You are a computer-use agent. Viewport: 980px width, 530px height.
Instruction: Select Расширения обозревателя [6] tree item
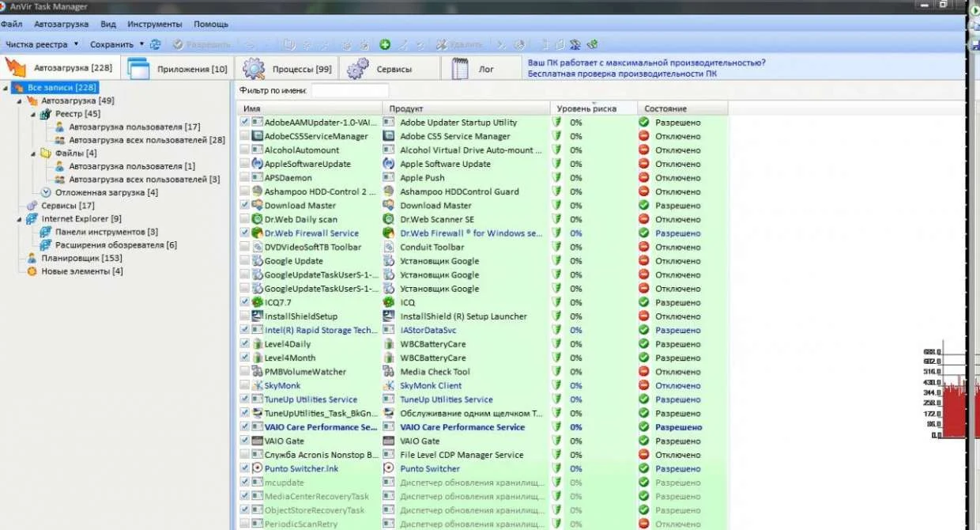(116, 245)
